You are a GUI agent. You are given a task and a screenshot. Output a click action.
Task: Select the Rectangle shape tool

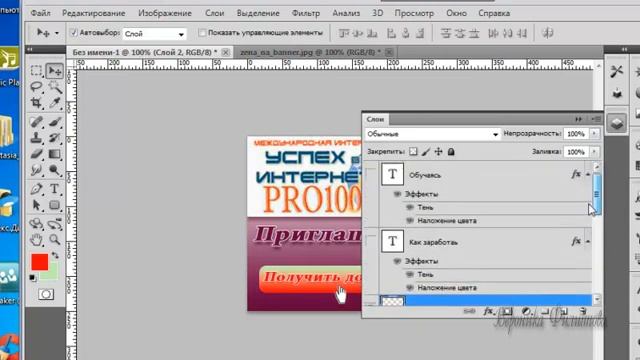[x=54, y=204]
